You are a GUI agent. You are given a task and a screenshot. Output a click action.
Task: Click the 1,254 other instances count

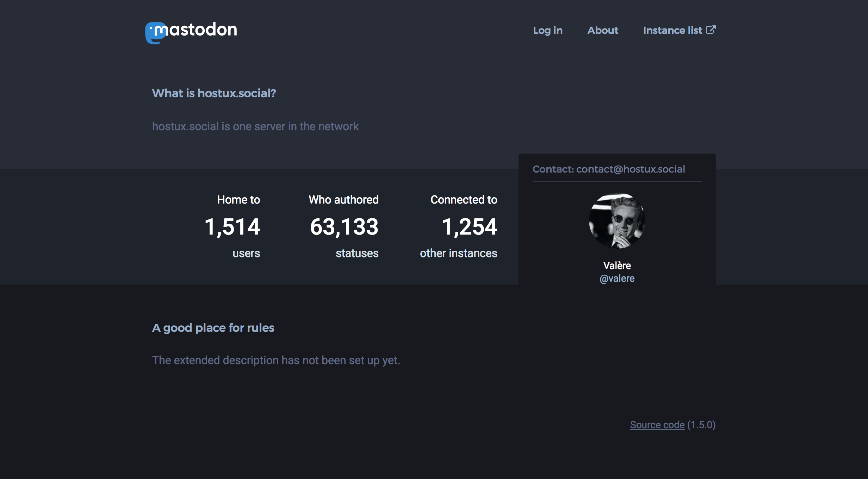469,227
